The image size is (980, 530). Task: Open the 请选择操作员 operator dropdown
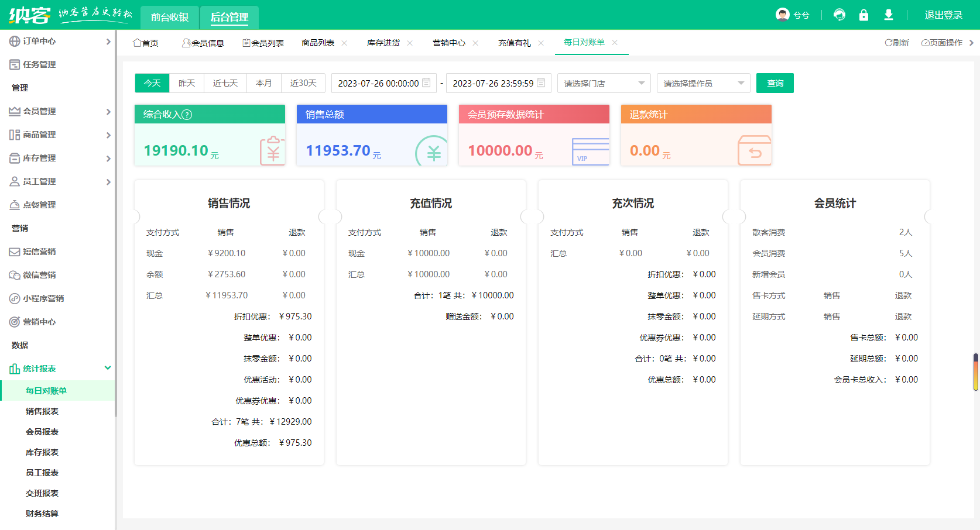tap(703, 83)
